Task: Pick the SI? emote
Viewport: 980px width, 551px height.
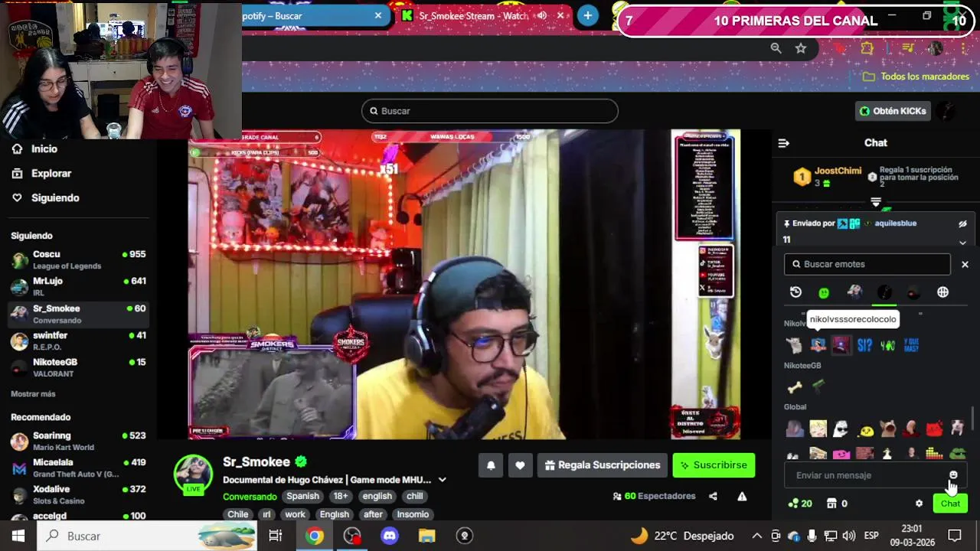Action: click(864, 345)
